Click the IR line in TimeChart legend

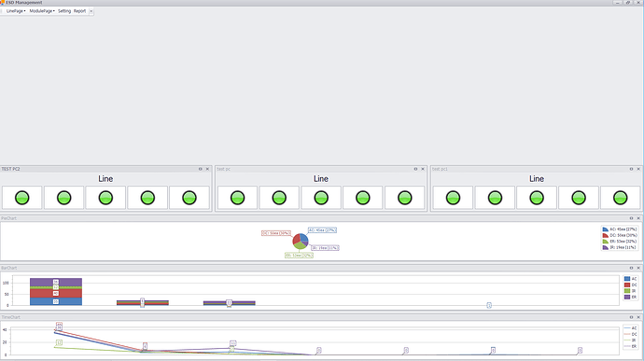[x=627, y=340]
